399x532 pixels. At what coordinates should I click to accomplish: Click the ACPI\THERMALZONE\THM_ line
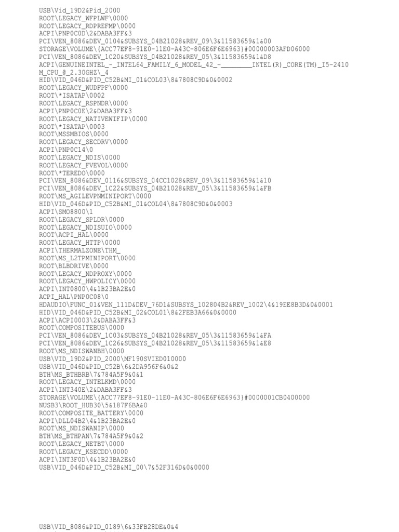79,251
